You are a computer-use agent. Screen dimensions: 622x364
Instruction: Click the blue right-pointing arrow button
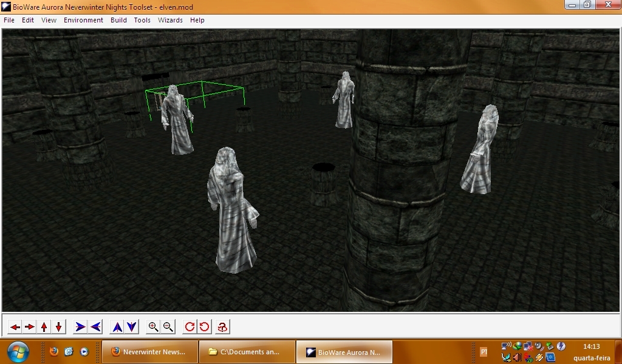point(80,327)
